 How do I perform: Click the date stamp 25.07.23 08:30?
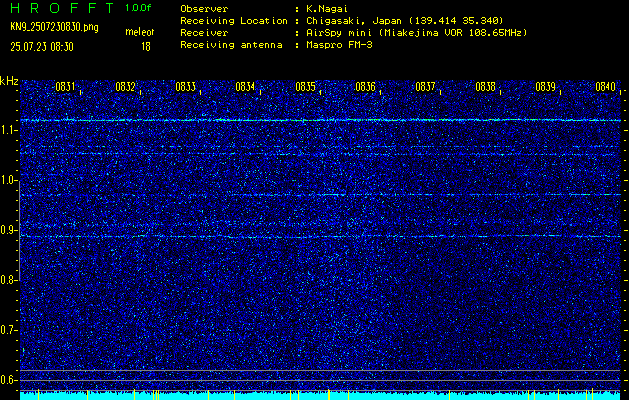click(42, 47)
